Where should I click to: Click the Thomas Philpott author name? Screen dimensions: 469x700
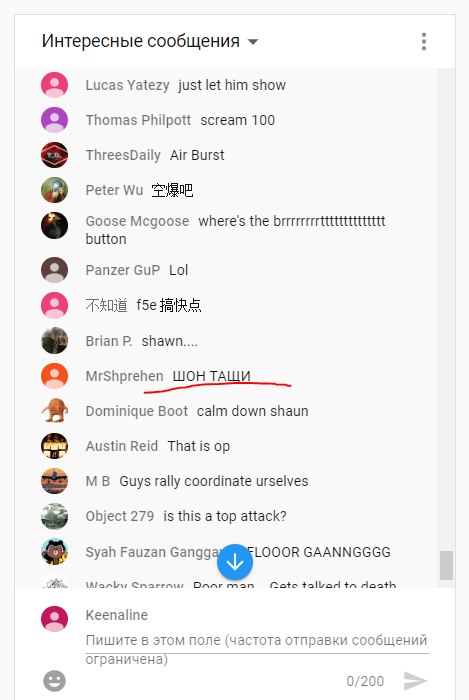pos(138,120)
